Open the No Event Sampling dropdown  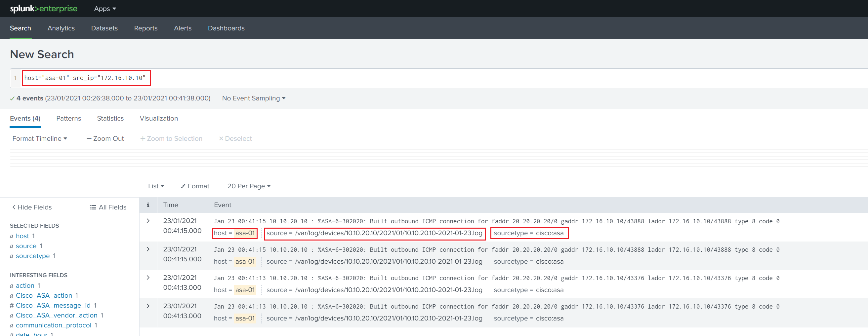point(253,98)
